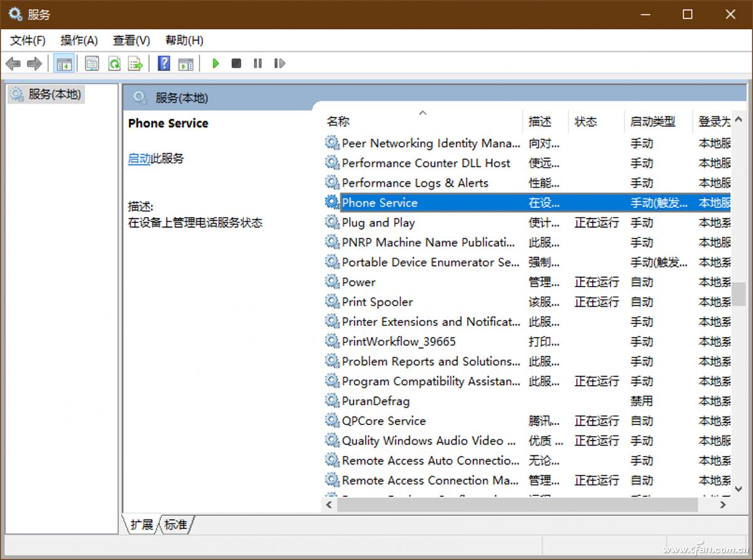Select Portable Device Enumerator Service row
The width and height of the screenshot is (753, 560).
click(527, 262)
